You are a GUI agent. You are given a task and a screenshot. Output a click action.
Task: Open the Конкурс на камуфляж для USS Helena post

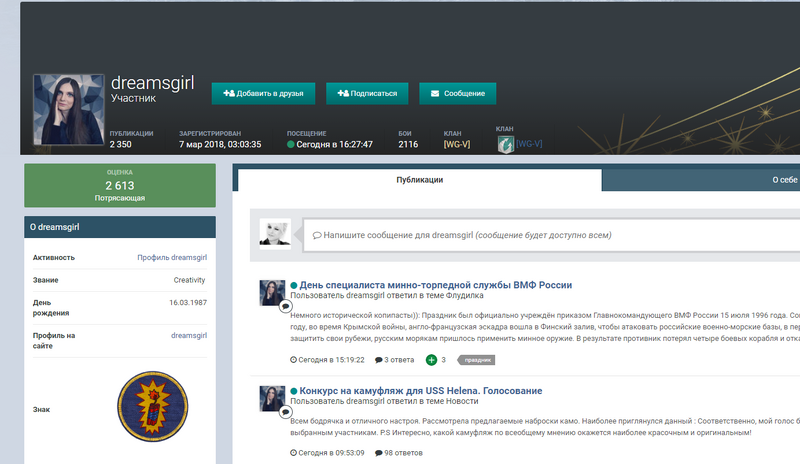(420, 390)
